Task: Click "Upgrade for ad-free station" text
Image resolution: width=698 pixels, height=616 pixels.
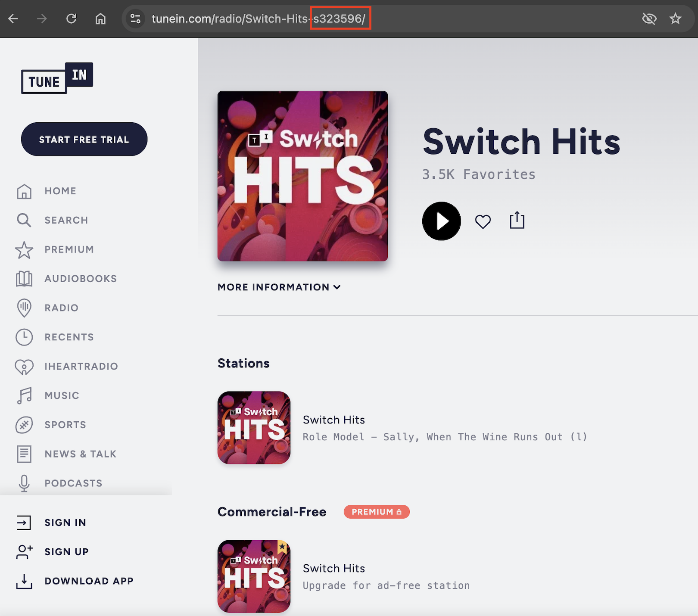Action: (386, 586)
